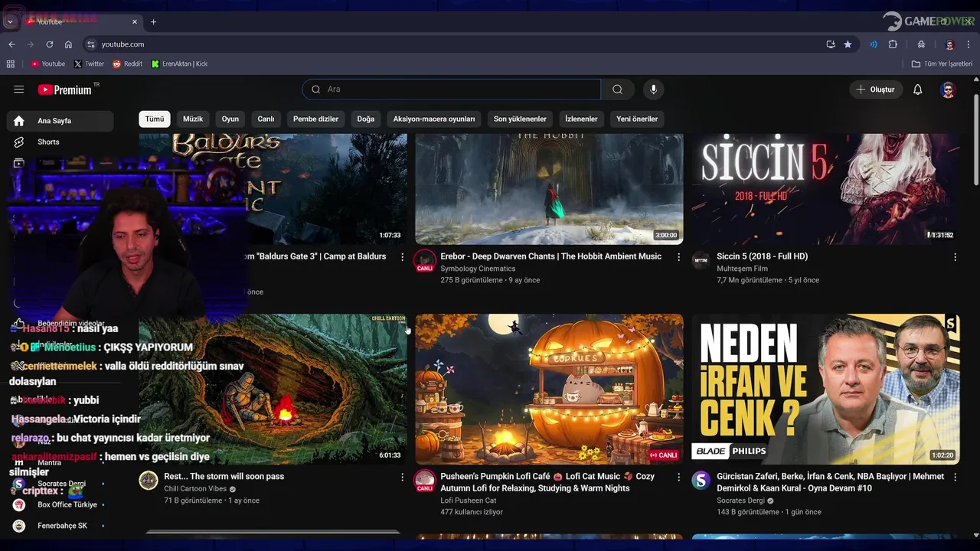Open Box Office Türkiye subscription
The image size is (980, 551).
click(x=60, y=505)
